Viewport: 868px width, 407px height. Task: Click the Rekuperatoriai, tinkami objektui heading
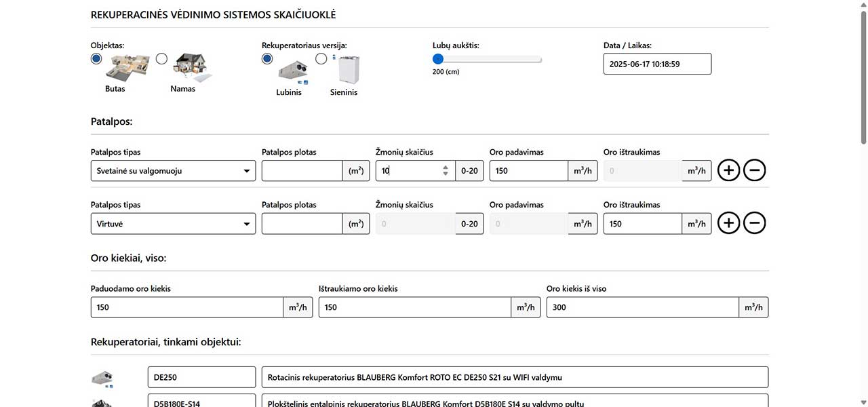[166, 342]
